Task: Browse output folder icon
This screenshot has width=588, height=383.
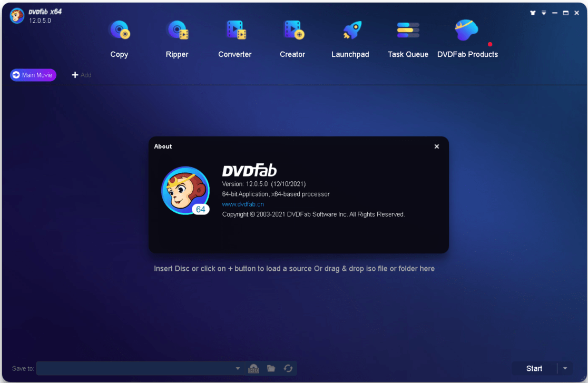Action: pos(271,368)
